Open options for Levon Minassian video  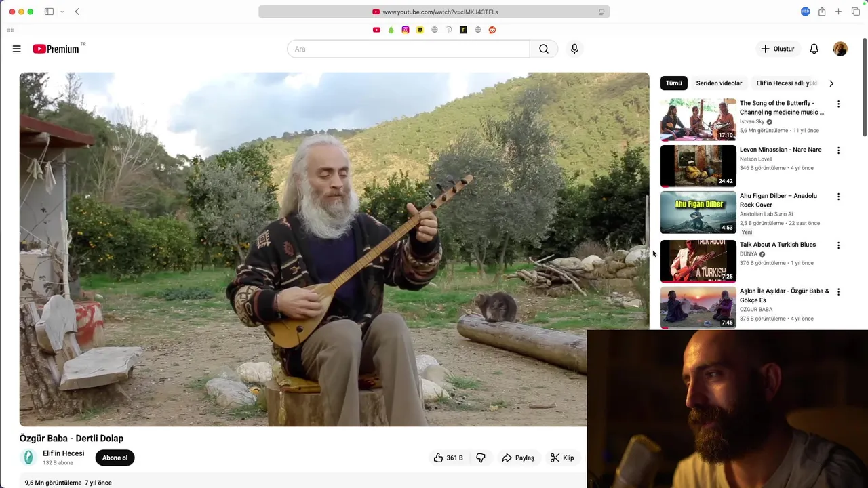coord(838,150)
